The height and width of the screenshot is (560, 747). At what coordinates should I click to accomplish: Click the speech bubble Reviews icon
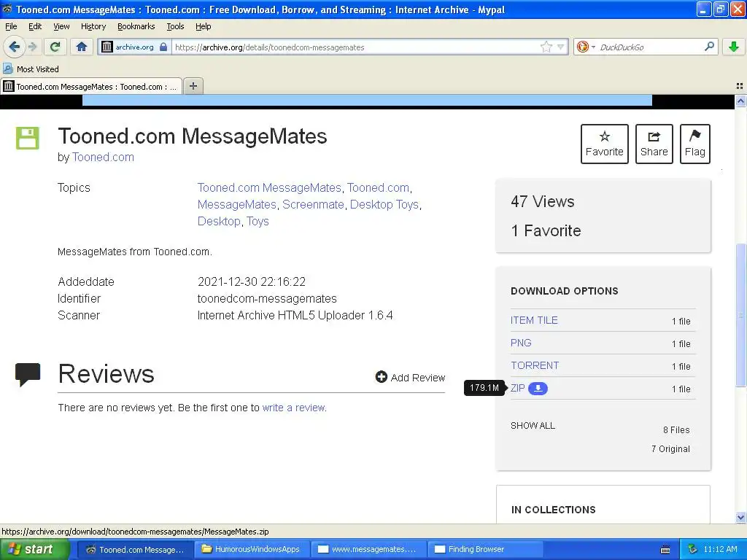tap(28, 374)
